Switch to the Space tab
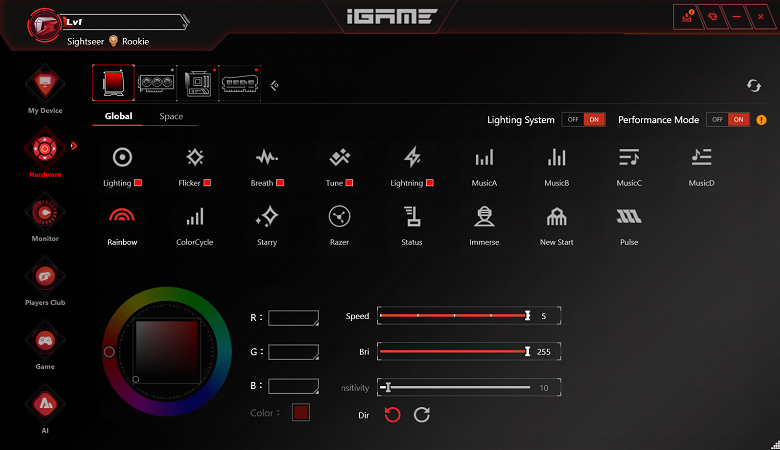Viewport: 780px width, 450px height. (x=171, y=117)
